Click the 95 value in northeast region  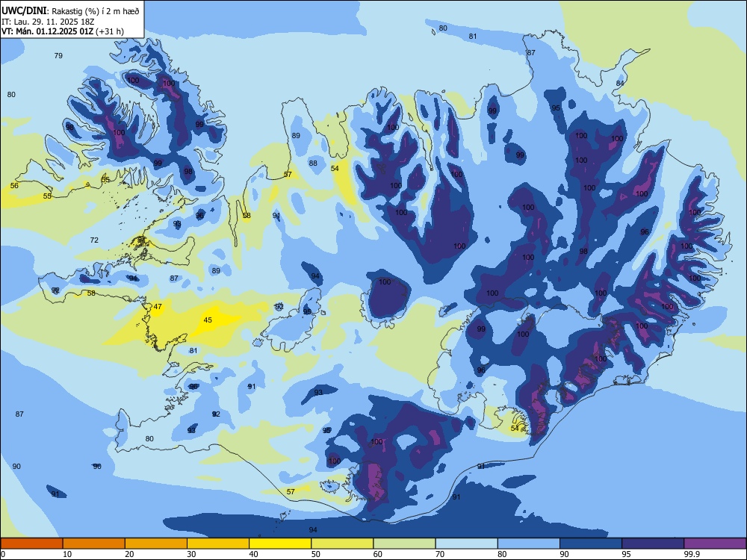tap(556, 108)
